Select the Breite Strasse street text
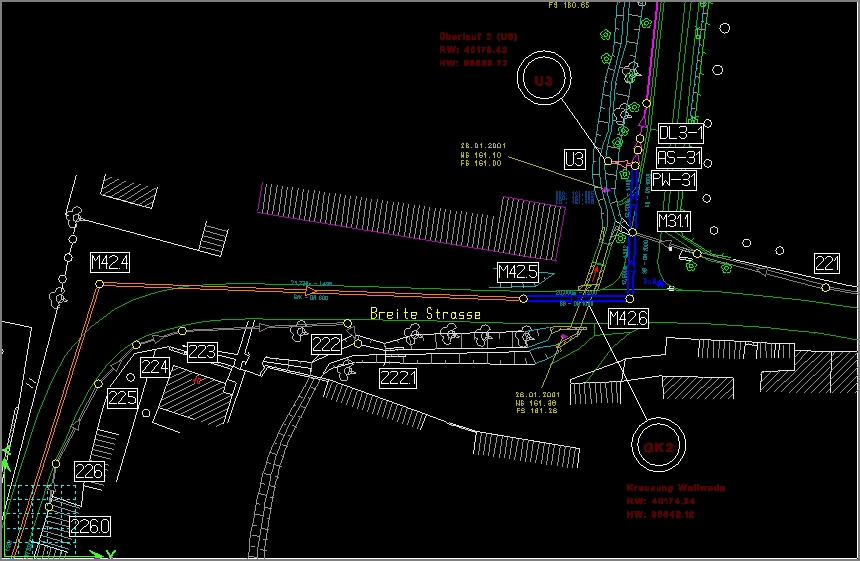The width and height of the screenshot is (860, 561). click(425, 314)
